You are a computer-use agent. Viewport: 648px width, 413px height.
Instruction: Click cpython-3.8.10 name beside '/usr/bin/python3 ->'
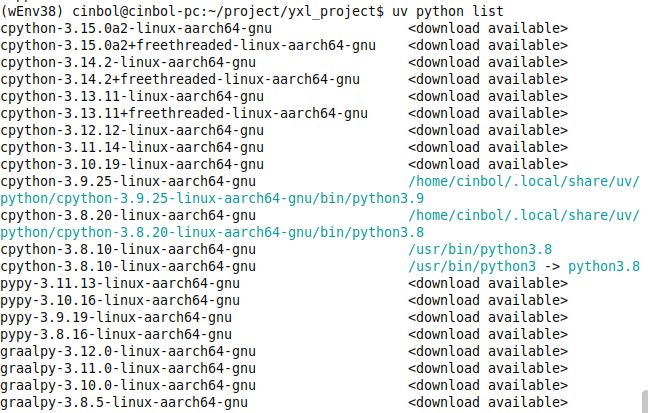point(128,266)
